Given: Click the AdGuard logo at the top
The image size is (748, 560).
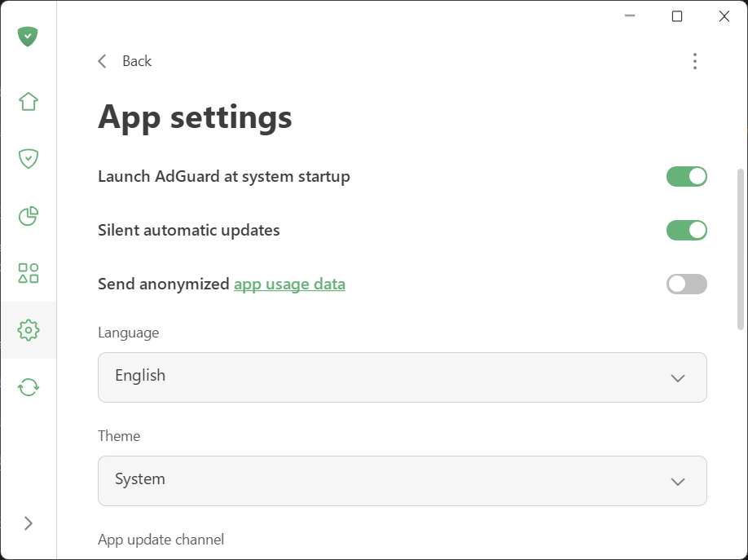Looking at the screenshot, I should (29, 36).
